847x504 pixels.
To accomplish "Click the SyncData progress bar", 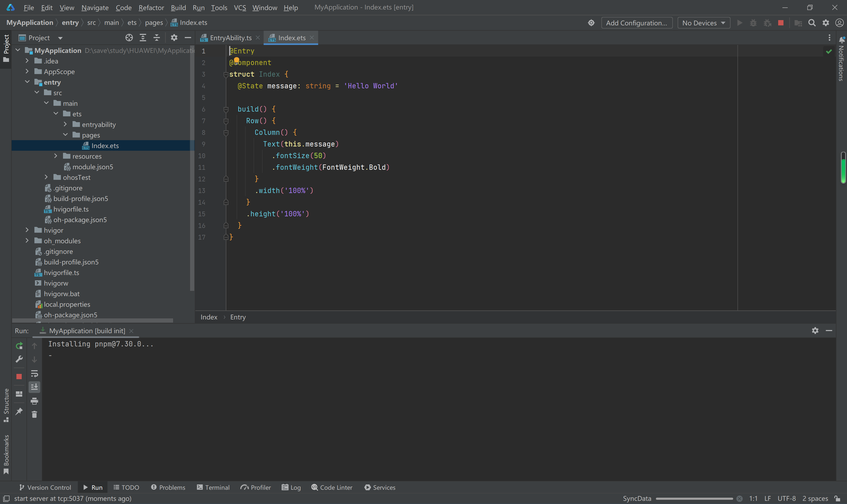I will click(694, 498).
